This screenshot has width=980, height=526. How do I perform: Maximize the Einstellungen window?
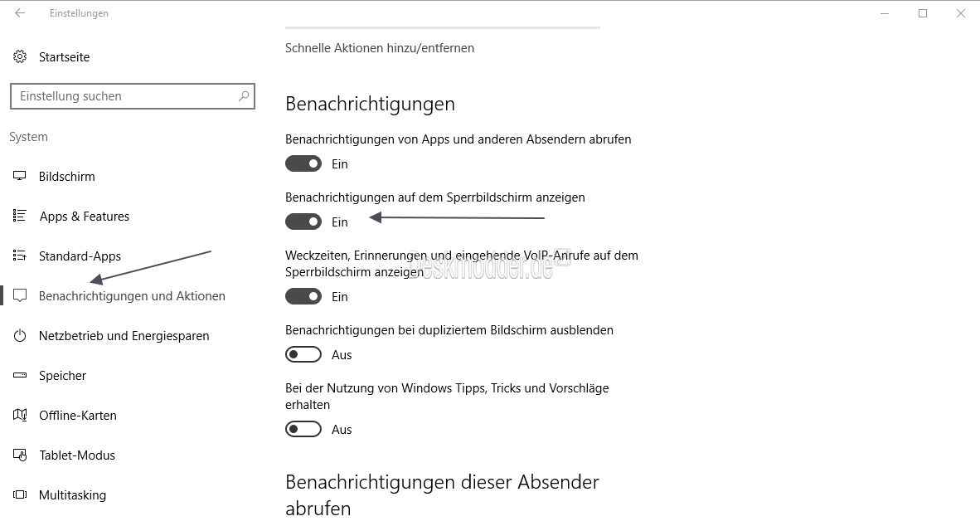pos(923,13)
